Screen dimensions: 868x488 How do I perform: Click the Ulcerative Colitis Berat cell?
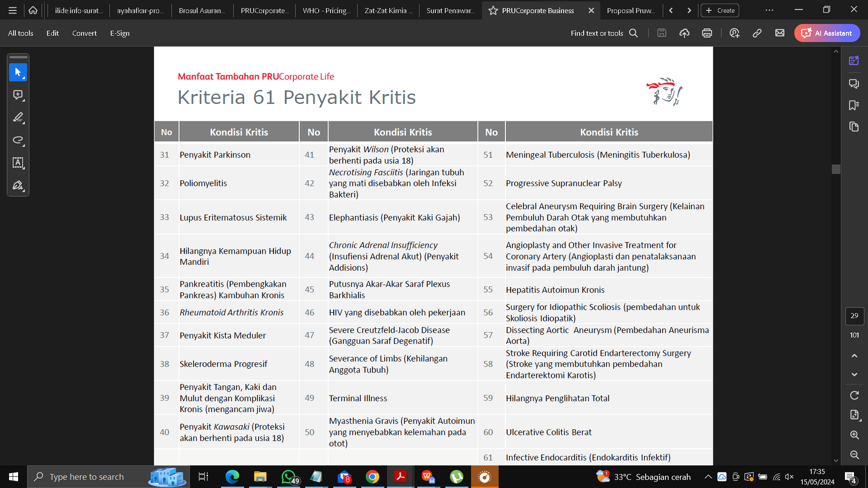pyautogui.click(x=609, y=432)
